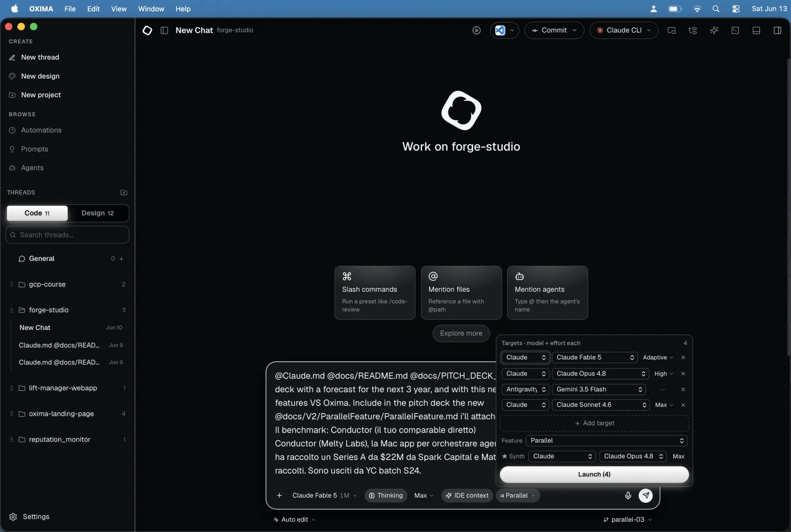Image resolution: width=791 pixels, height=532 pixels.
Task: Click the new folder icon beside THREADS
Action: tap(124, 193)
